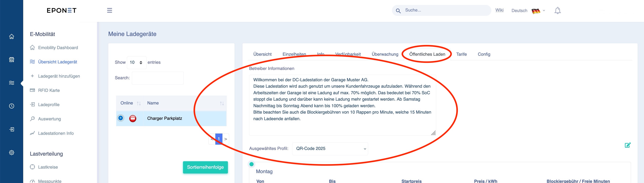Open the Wiki link

(499, 10)
